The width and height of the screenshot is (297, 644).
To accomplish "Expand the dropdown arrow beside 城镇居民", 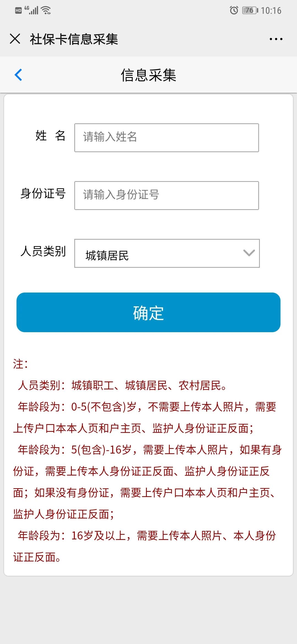I will pos(249,253).
